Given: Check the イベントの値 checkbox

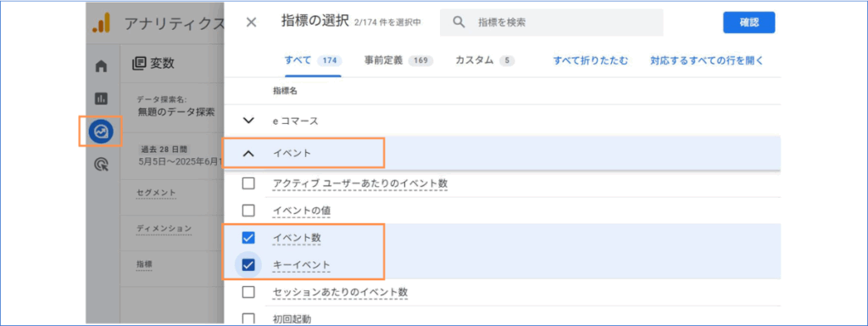Looking at the screenshot, I should pyautogui.click(x=248, y=211).
